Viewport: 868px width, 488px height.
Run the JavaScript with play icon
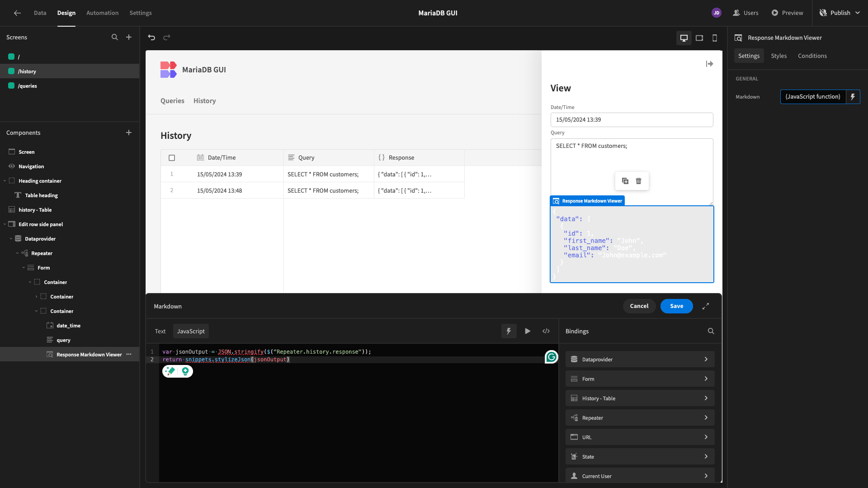(528, 332)
